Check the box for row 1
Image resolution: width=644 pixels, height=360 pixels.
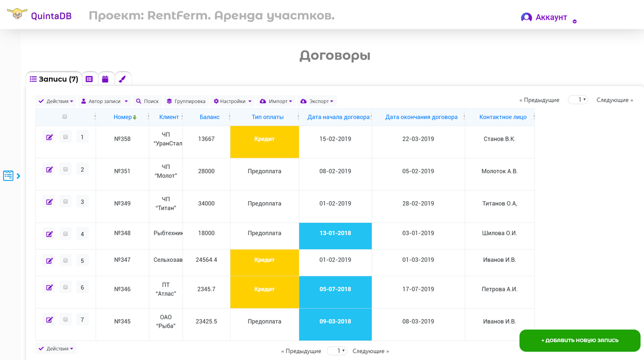point(65,137)
